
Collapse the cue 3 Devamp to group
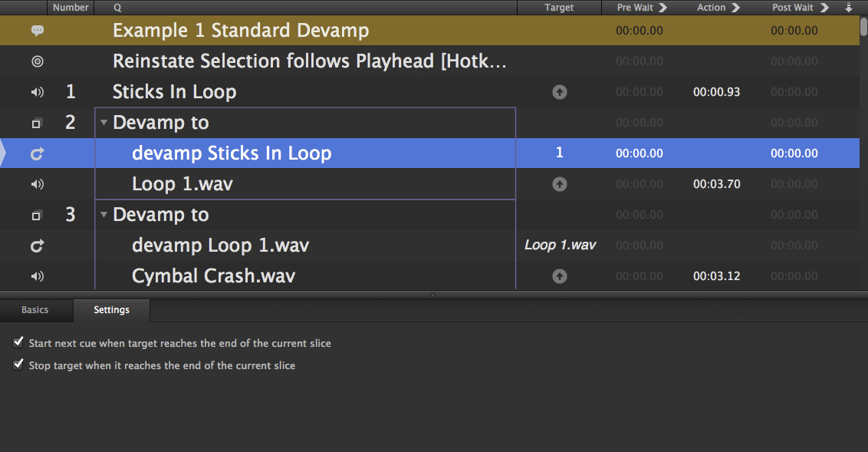point(104,215)
